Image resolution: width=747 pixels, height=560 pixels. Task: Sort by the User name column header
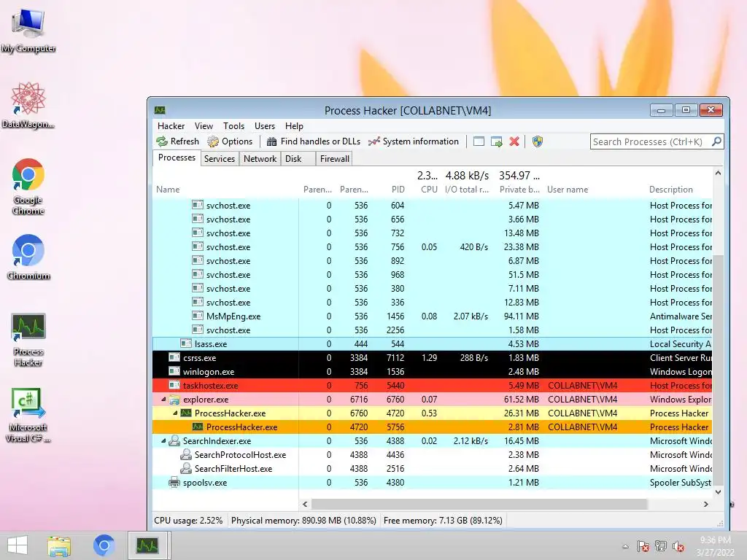pos(568,190)
